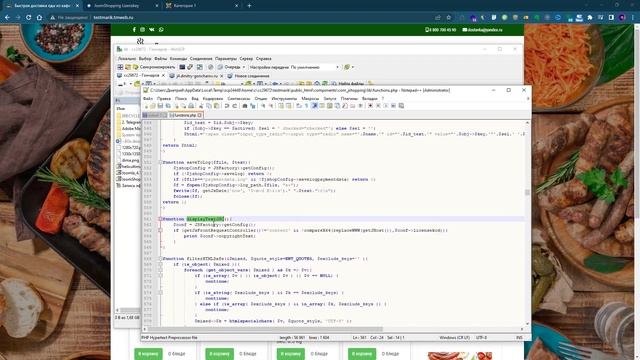
Task: Open the Сервер menu in WinSCP window
Action: 246,59
